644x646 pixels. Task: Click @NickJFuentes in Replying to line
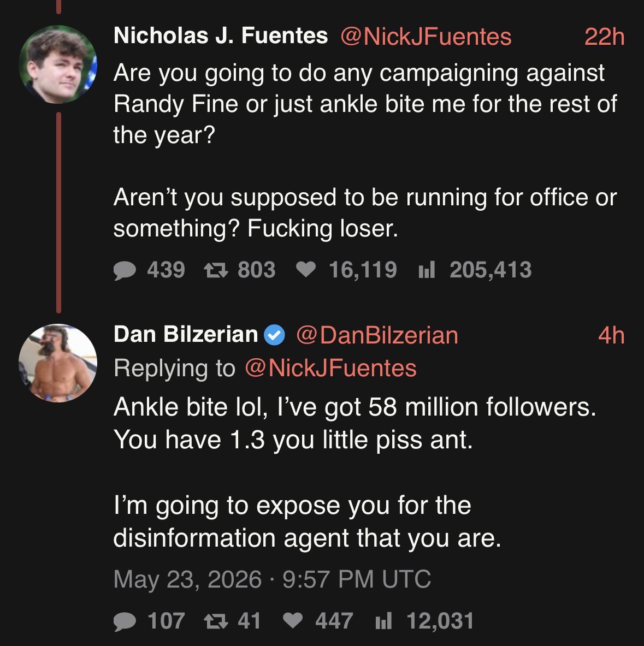[x=330, y=368]
